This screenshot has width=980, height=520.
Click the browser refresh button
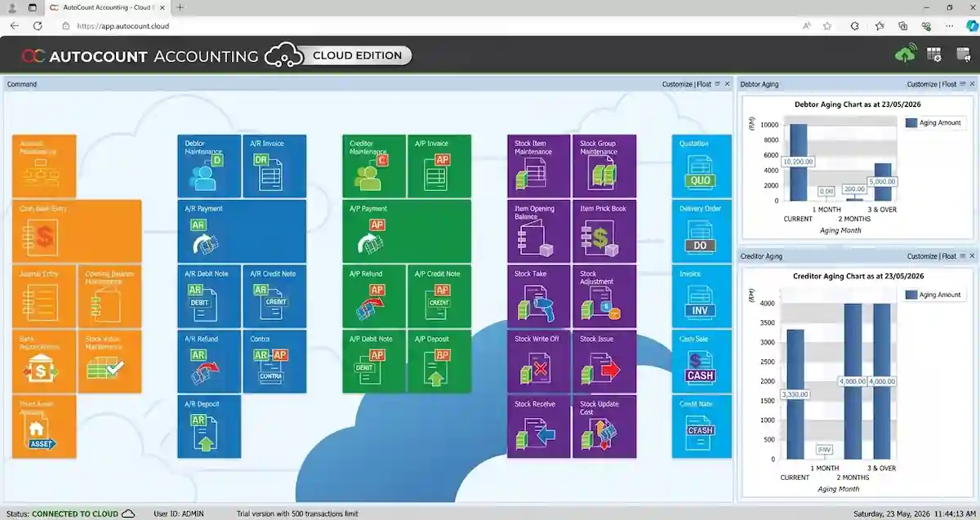(x=37, y=25)
